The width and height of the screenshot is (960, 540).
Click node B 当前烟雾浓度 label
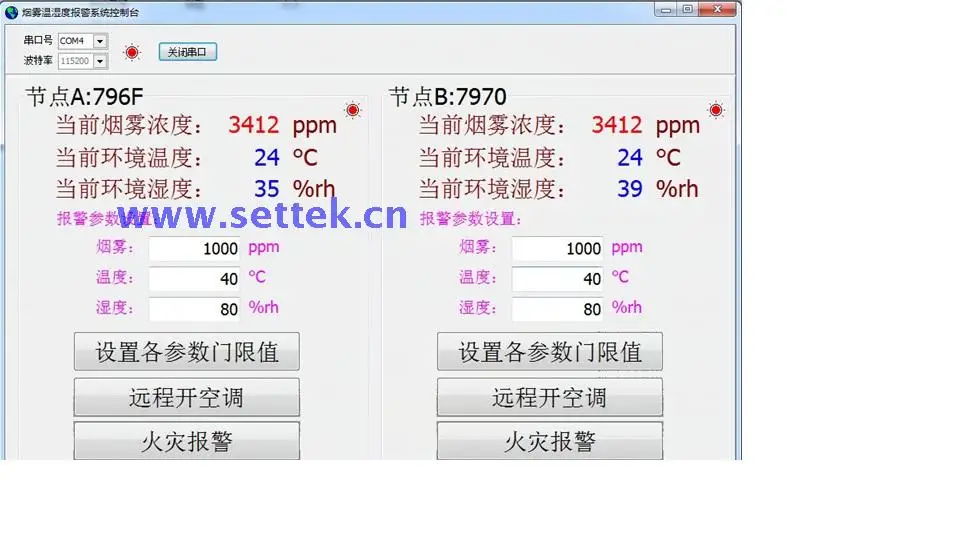[492, 125]
